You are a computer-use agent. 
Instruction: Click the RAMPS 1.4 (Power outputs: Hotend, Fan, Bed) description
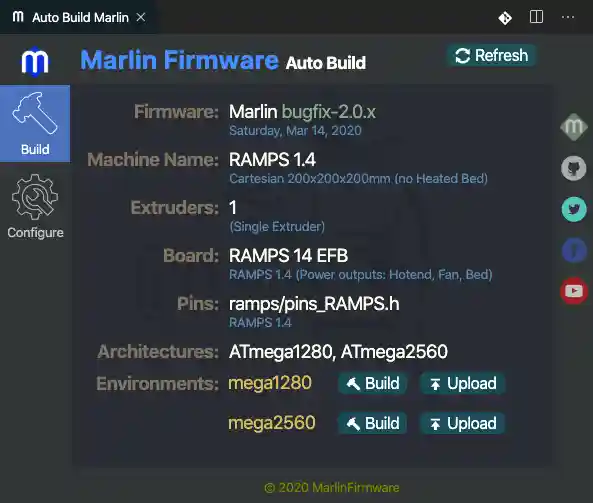point(360,275)
